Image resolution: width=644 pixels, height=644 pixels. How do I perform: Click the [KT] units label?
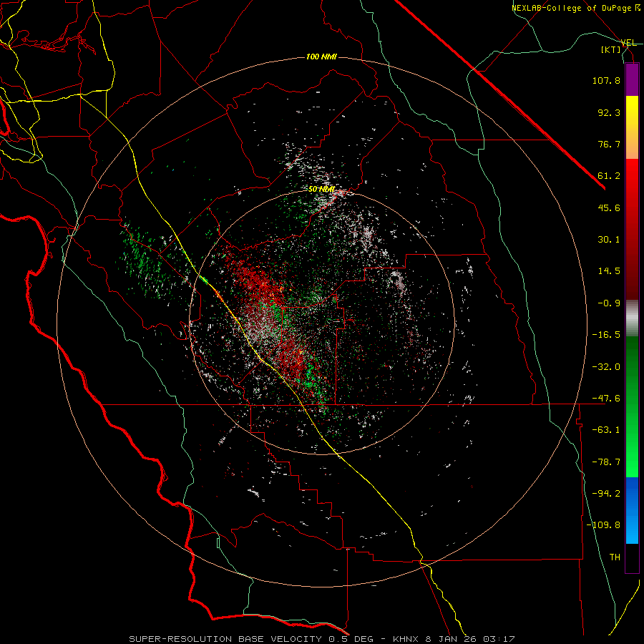point(610,49)
